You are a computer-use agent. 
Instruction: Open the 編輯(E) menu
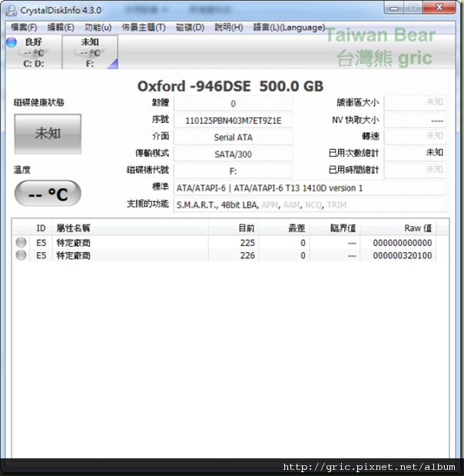61,28
